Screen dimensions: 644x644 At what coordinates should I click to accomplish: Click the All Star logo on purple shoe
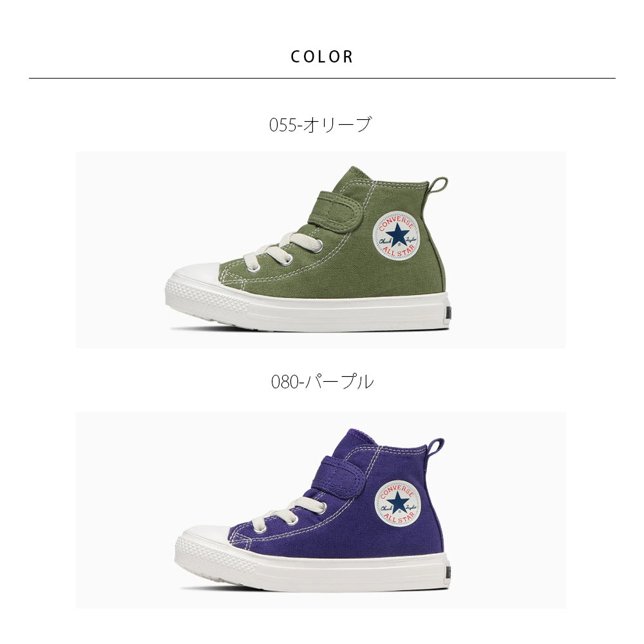[397, 503]
